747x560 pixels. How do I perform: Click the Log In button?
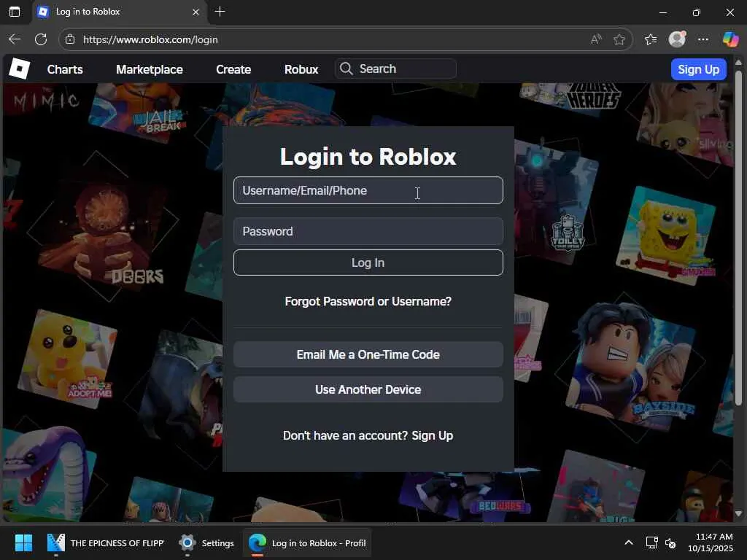(x=368, y=262)
